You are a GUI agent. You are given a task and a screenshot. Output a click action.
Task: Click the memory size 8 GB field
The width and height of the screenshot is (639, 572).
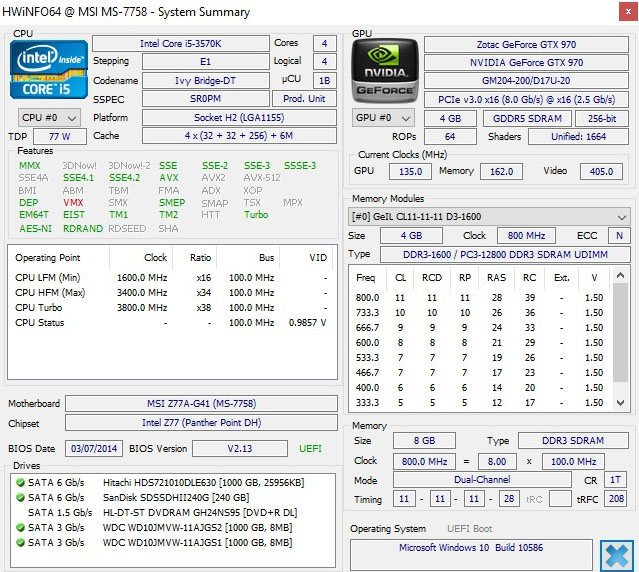point(424,440)
